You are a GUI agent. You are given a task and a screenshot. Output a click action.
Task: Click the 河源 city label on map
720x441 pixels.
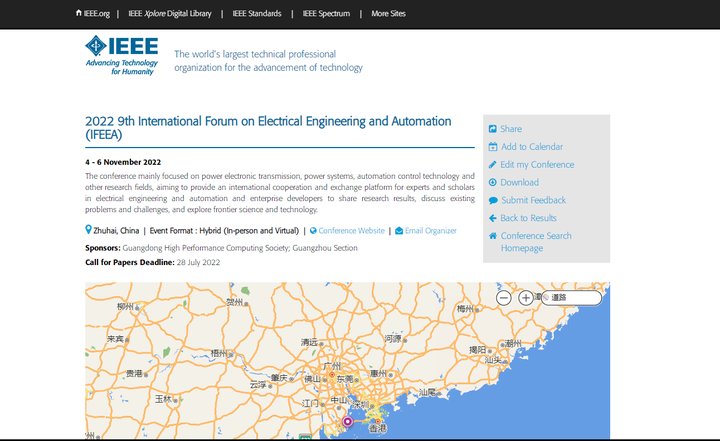[x=393, y=339]
